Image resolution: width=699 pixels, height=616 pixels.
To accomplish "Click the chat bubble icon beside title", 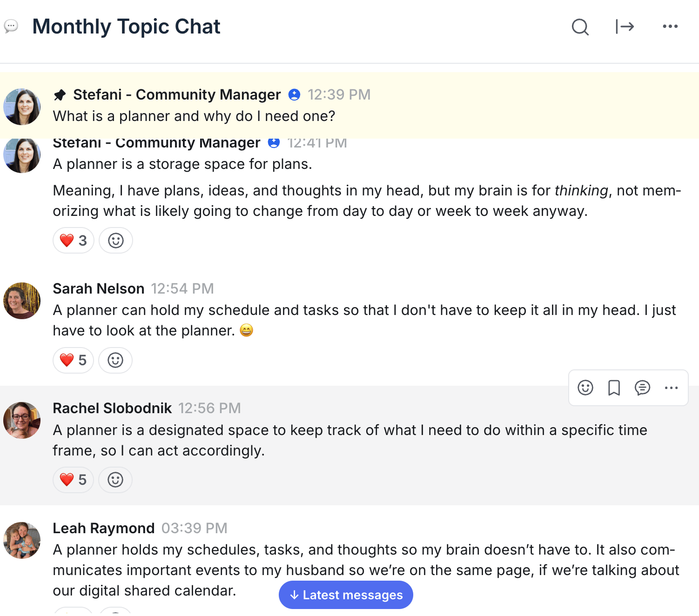I will [11, 26].
